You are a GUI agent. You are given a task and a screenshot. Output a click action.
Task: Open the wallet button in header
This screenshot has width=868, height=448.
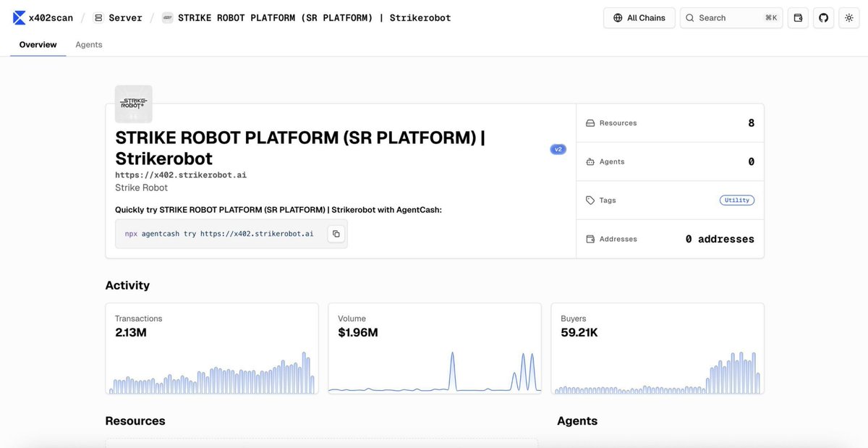798,17
